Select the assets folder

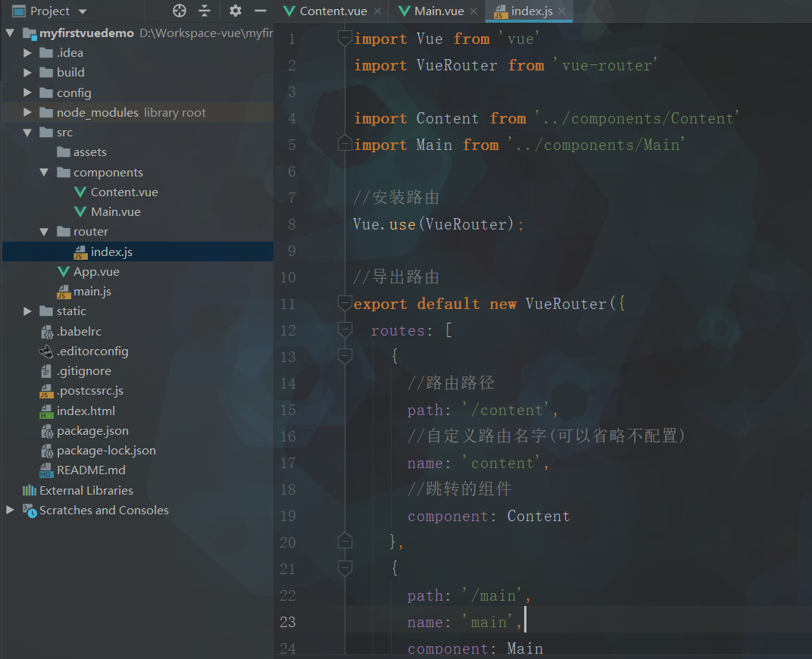click(89, 152)
